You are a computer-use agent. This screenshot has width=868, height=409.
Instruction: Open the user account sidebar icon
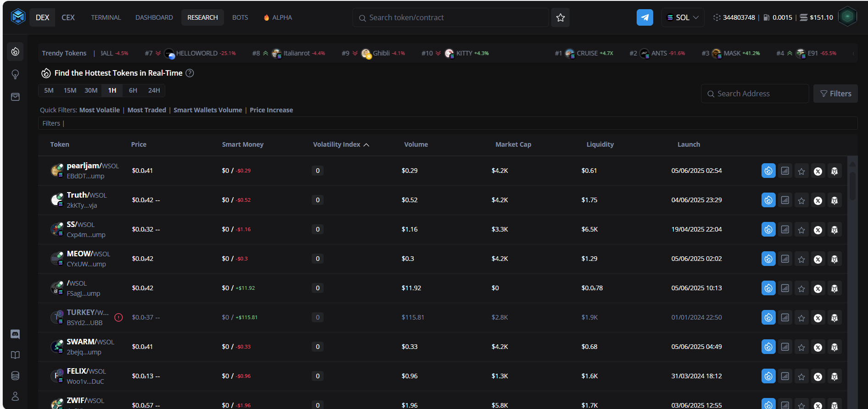pyautogui.click(x=15, y=396)
